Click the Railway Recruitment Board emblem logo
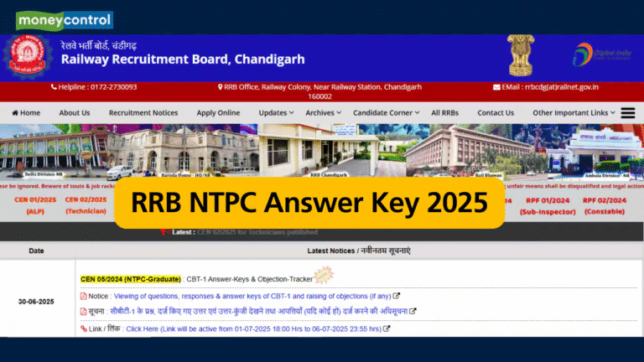This screenshot has height=362, width=644. coord(28,55)
